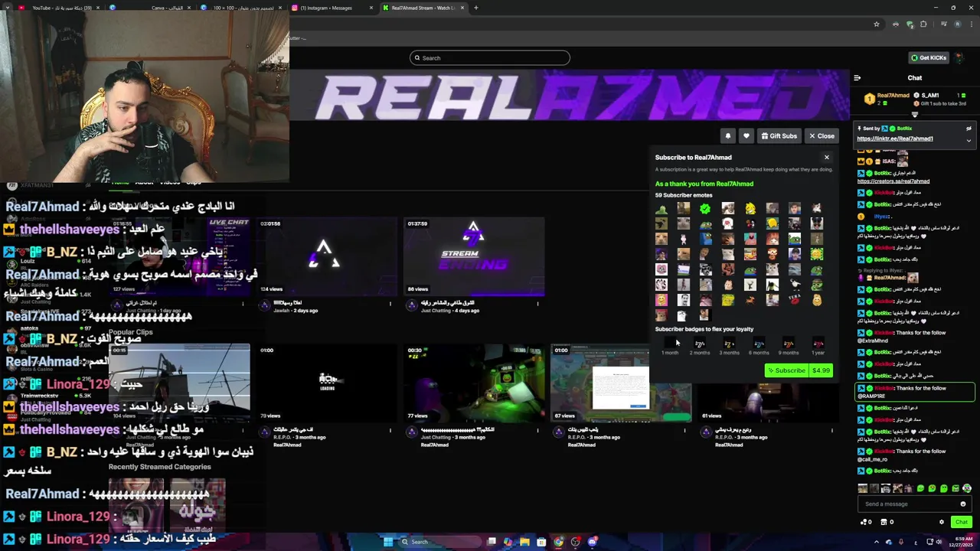Click the Real7Ahmad top gifter entry
Viewport: 980px width, 551px height.
pos(887,99)
